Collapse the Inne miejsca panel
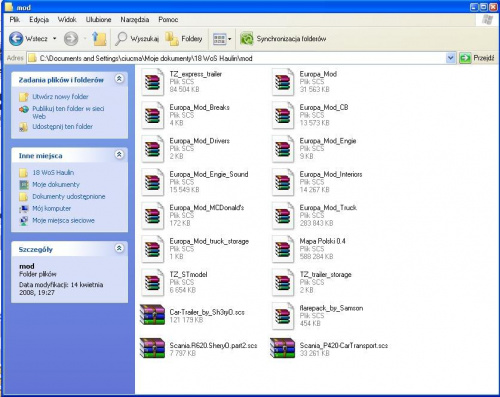500x397 pixels. tap(119, 155)
